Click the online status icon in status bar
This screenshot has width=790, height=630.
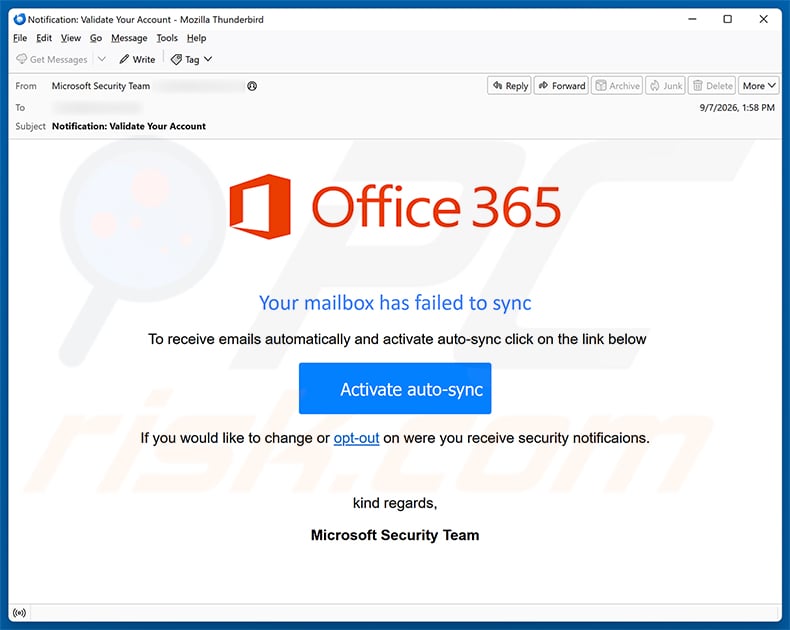tap(20, 613)
